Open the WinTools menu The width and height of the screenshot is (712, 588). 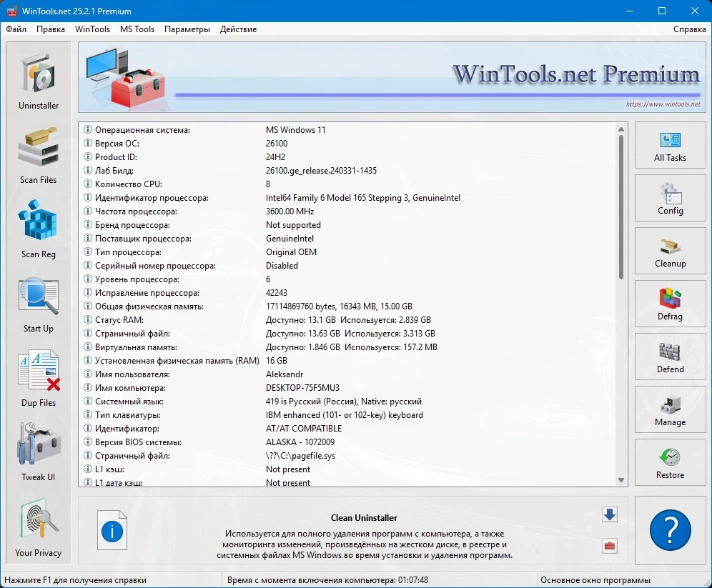click(x=92, y=29)
